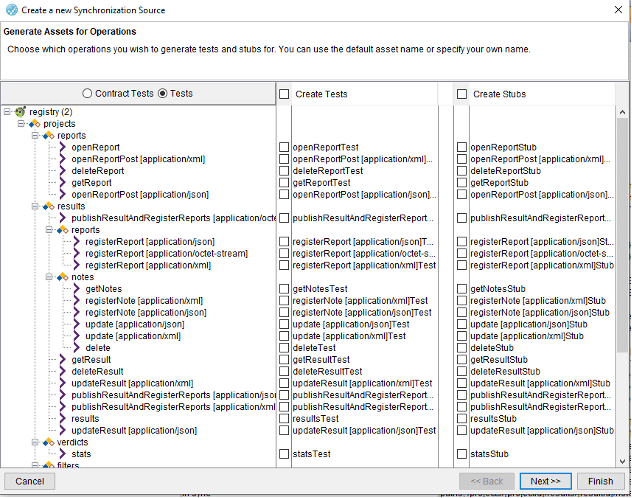Image resolution: width=632 pixels, height=498 pixels.
Task: Click the Next >> button
Action: click(545, 481)
